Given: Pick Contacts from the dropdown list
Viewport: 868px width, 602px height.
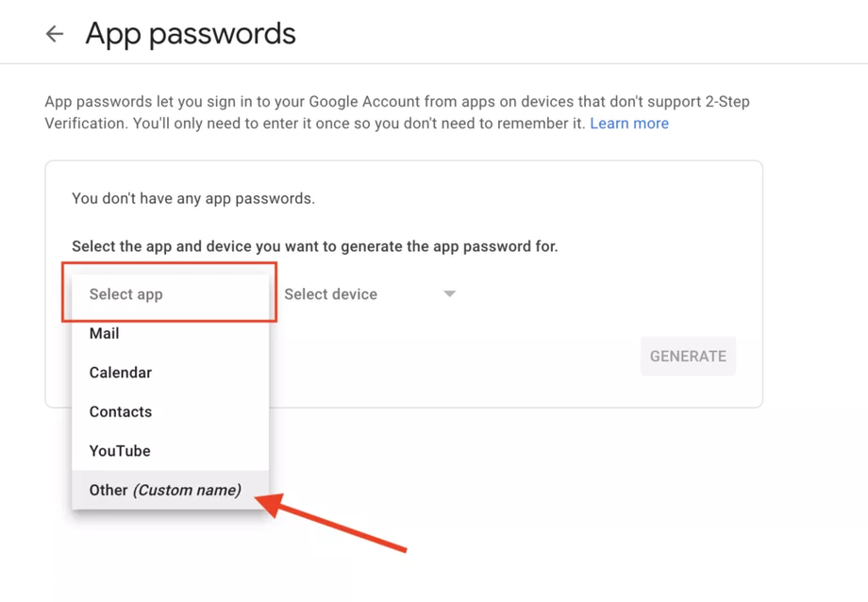Looking at the screenshot, I should (x=121, y=411).
